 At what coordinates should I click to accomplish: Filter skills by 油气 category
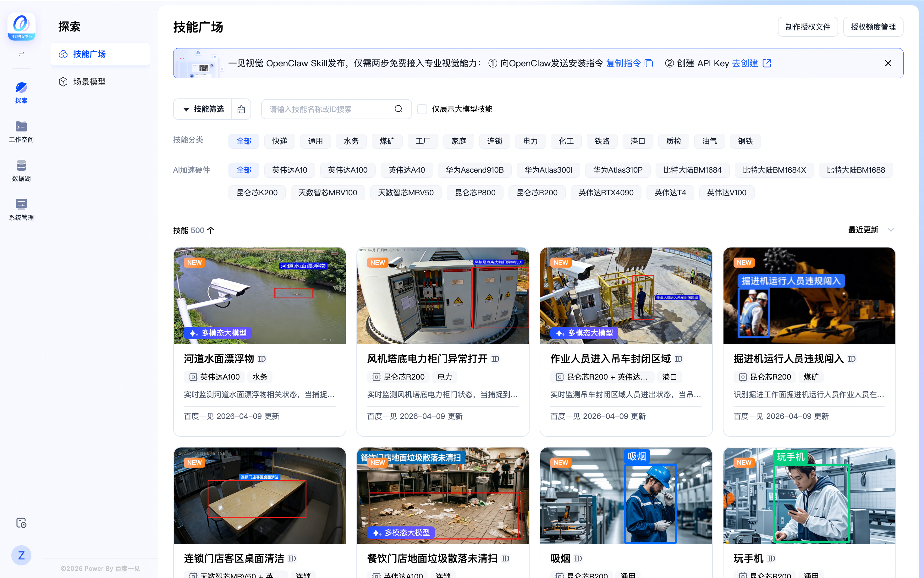pyautogui.click(x=709, y=141)
